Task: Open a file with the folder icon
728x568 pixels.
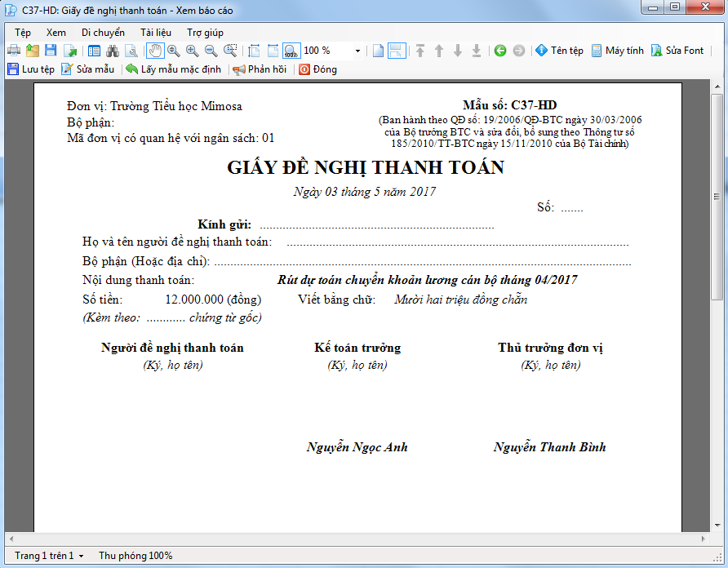Action: (x=33, y=51)
